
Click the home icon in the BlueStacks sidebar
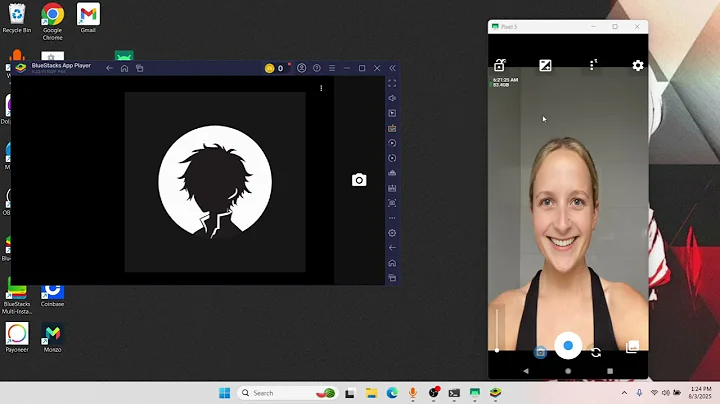pyautogui.click(x=392, y=263)
